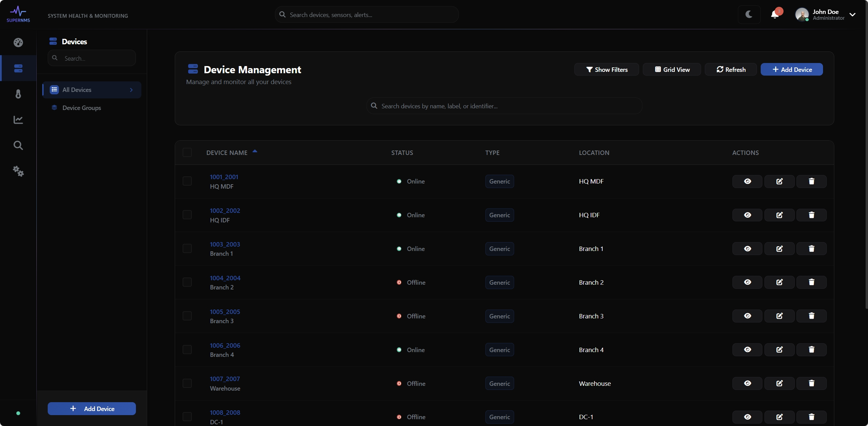Select All Devices in the side menu
Image resolution: width=868 pixels, height=426 pixels.
pos(92,90)
